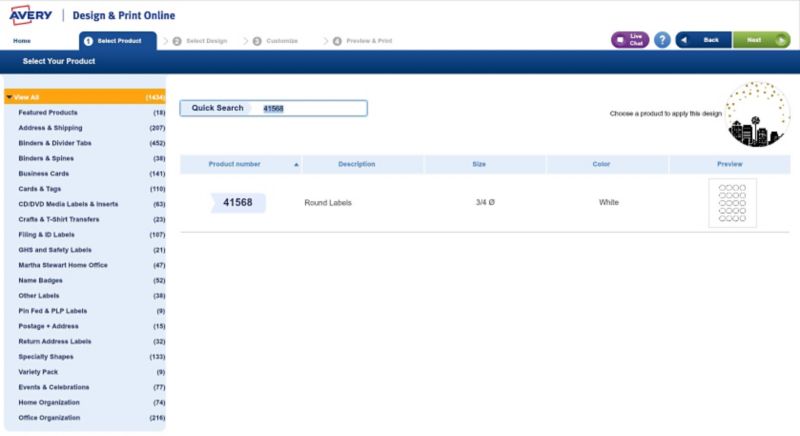Open GHS and Safety Labels category
This screenshot has width=800, height=436.
pos(55,250)
